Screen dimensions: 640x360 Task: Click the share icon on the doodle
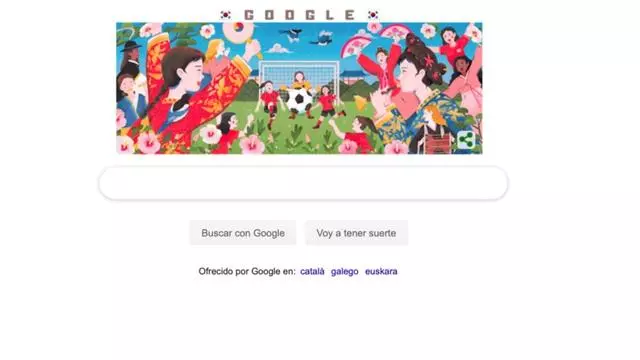(466, 140)
